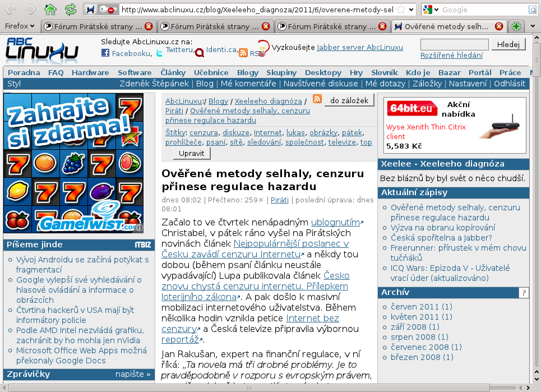Screen dimensions: 541x392
Task: Click the GameTwist slot machine ad
Action: (x=73, y=163)
